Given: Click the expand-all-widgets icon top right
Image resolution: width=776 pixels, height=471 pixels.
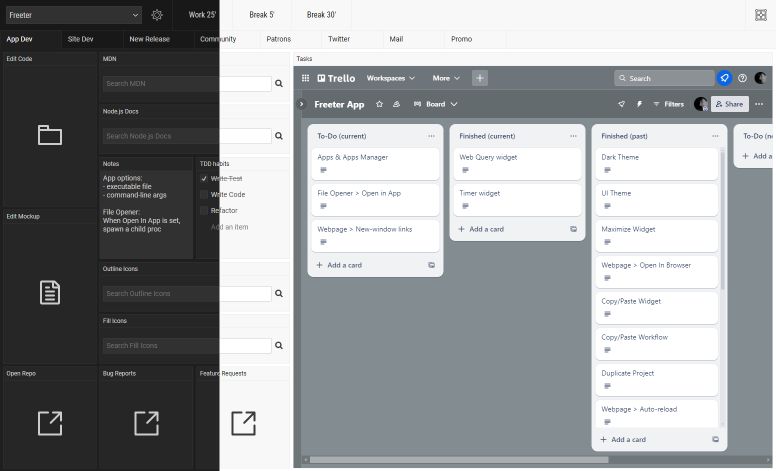Looking at the screenshot, I should pyautogui.click(x=761, y=15).
